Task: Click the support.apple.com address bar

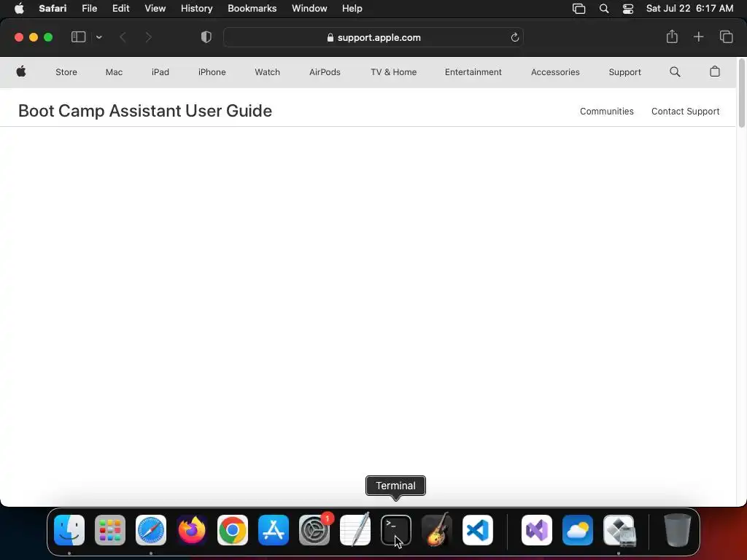Action: click(373, 37)
